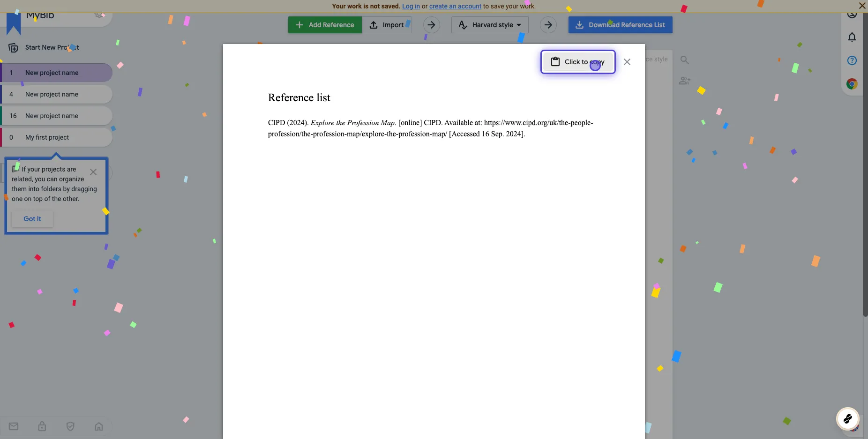Open the Harvard style dropdown
Viewport: 868px width, 439px height.
point(489,25)
